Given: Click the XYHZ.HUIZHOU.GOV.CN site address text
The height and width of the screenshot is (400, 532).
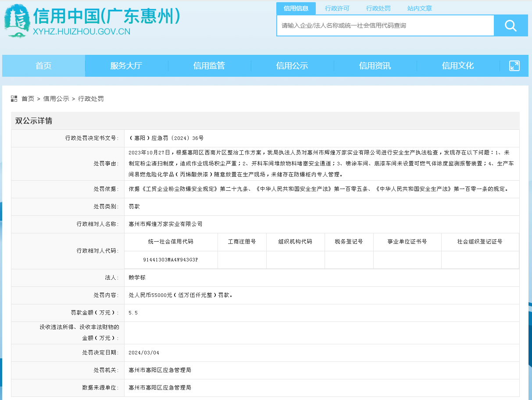Looking at the screenshot, I should click(x=82, y=31).
